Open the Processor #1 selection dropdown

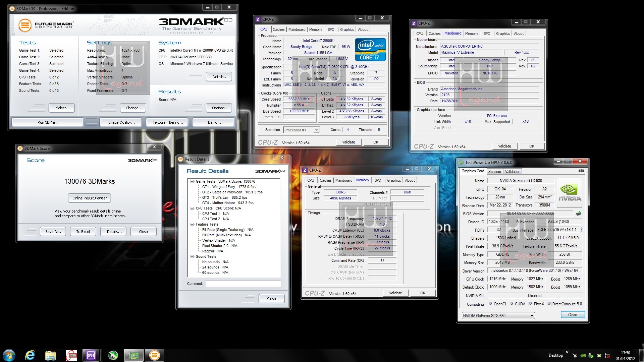pos(301,130)
